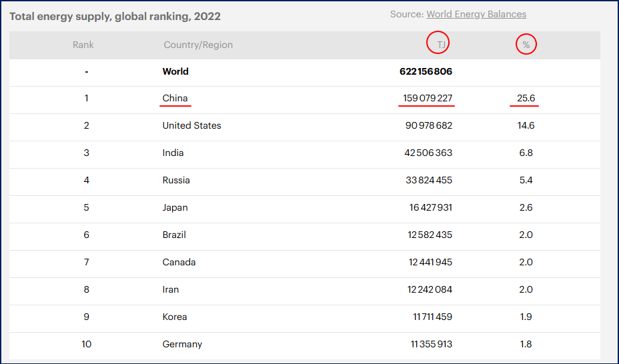Click the % column header

526,45
